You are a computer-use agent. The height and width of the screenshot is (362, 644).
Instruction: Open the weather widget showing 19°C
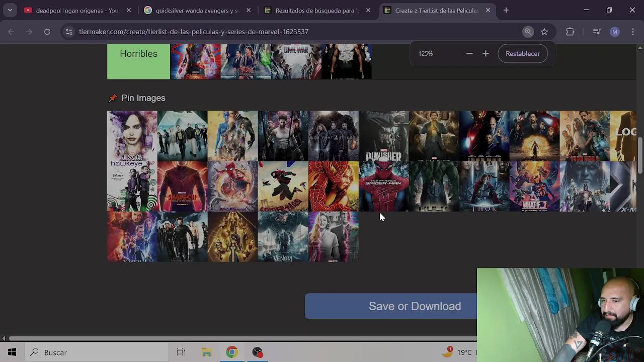[458, 352]
